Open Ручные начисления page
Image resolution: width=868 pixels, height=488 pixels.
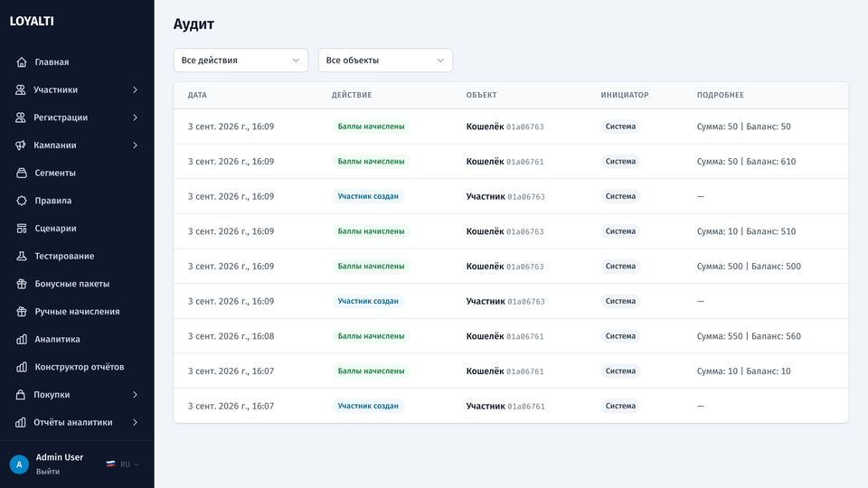[x=77, y=311]
